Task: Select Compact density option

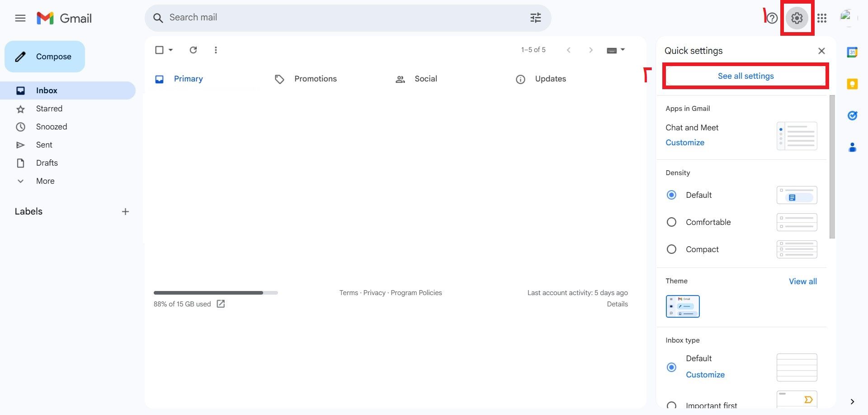Action: point(671,249)
